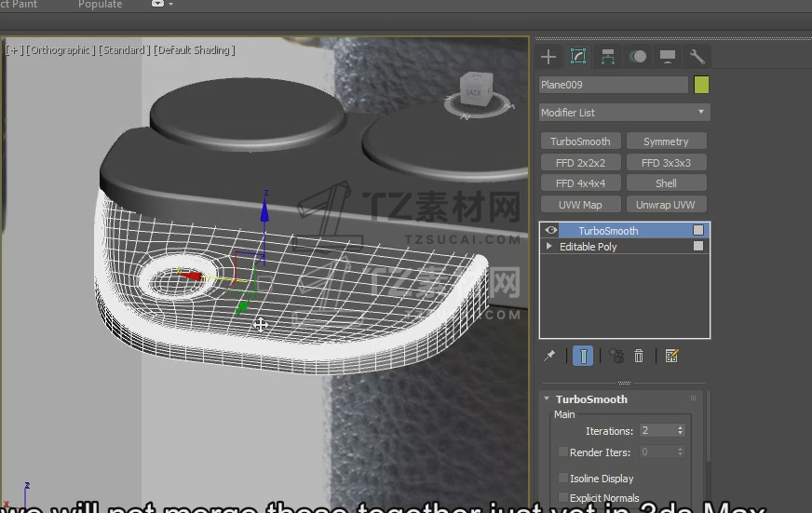Image resolution: width=812 pixels, height=513 pixels.
Task: Switch to the Hierarchy panel icon
Action: tap(608, 57)
